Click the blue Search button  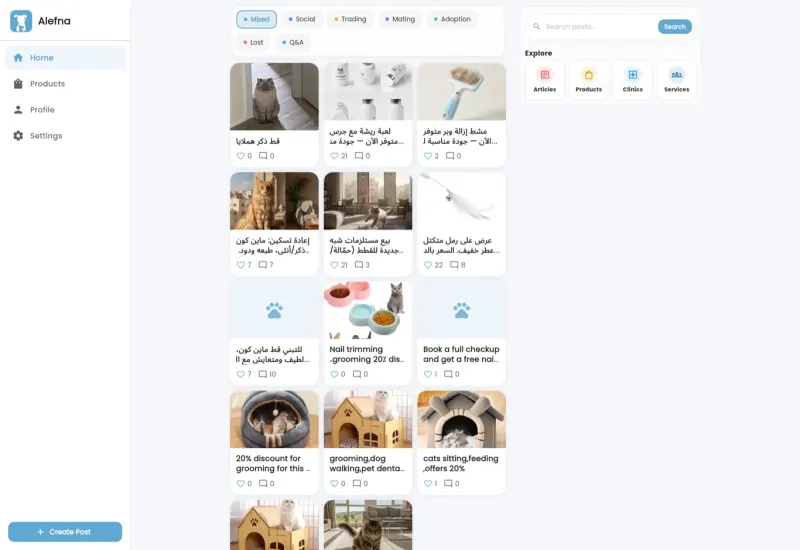(674, 27)
